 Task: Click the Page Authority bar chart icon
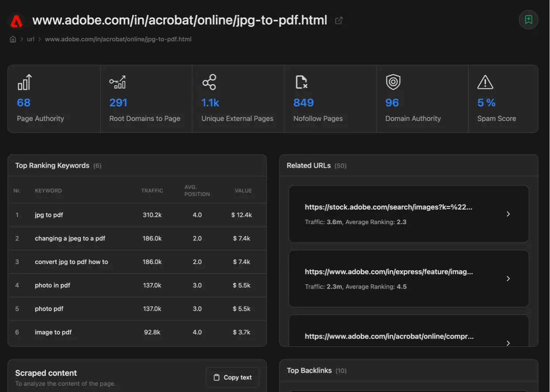(24, 82)
